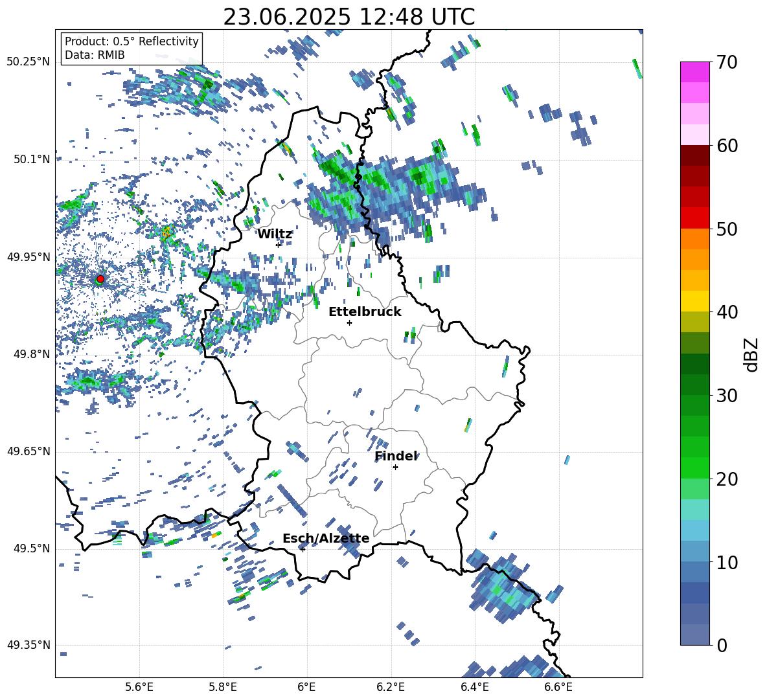Image resolution: width=767 pixels, height=700 pixels.
Task: Click the 49.5°N latitude label
Action: [32, 548]
